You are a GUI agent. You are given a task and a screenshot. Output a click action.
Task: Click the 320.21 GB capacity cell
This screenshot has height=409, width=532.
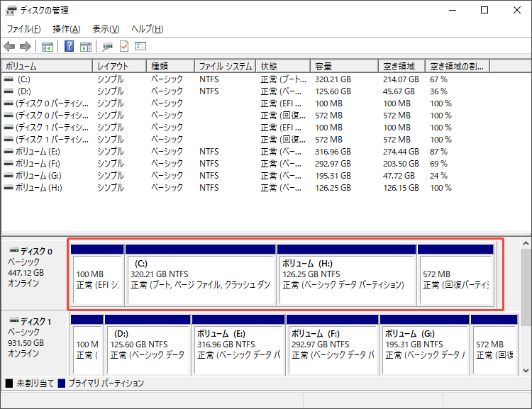(333, 79)
